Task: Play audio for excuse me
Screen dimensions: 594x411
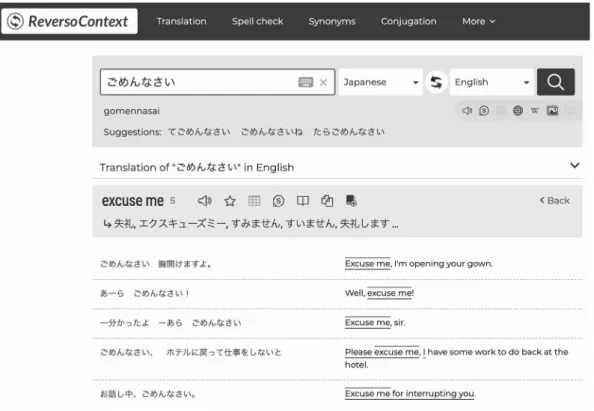Action: (205, 201)
